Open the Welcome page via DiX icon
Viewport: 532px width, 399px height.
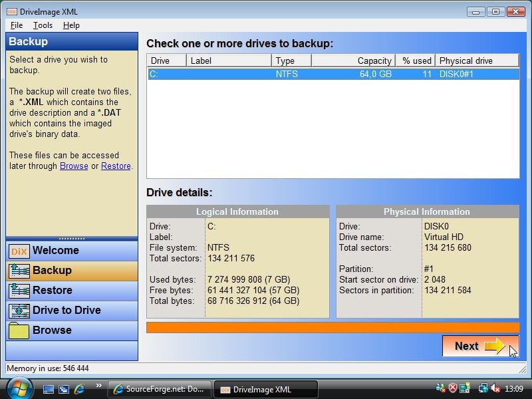click(x=19, y=251)
